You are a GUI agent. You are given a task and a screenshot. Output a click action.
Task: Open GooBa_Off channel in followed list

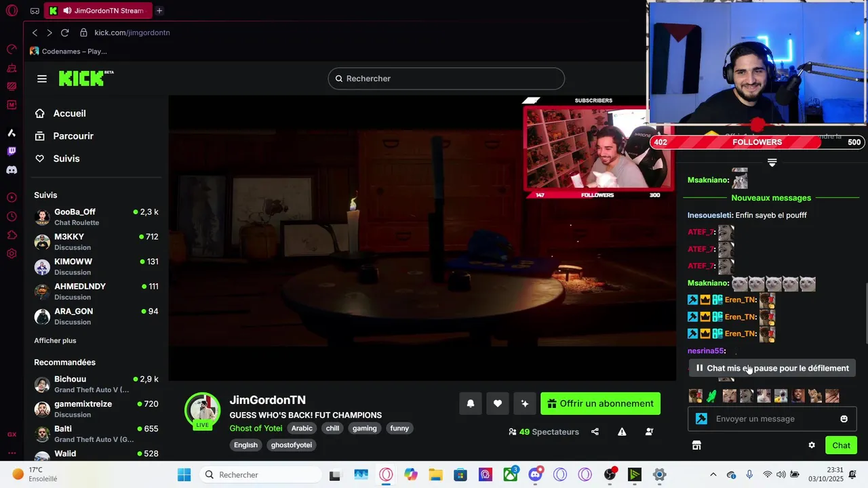point(96,217)
